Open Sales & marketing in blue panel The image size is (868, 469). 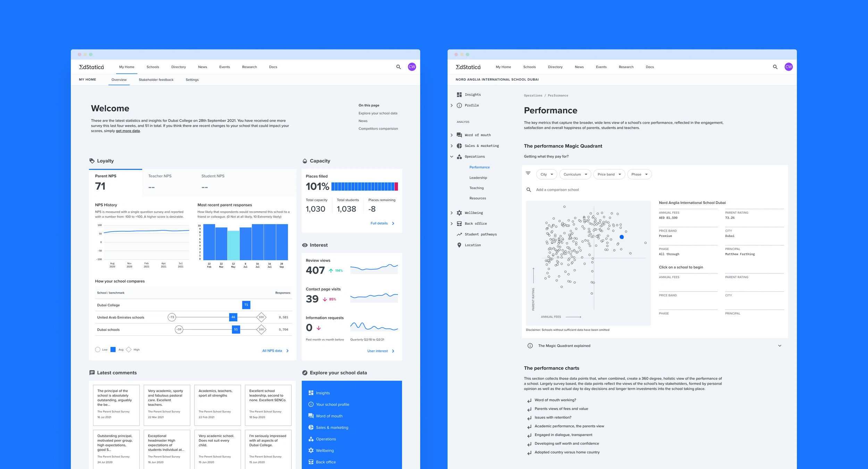pos(332,428)
